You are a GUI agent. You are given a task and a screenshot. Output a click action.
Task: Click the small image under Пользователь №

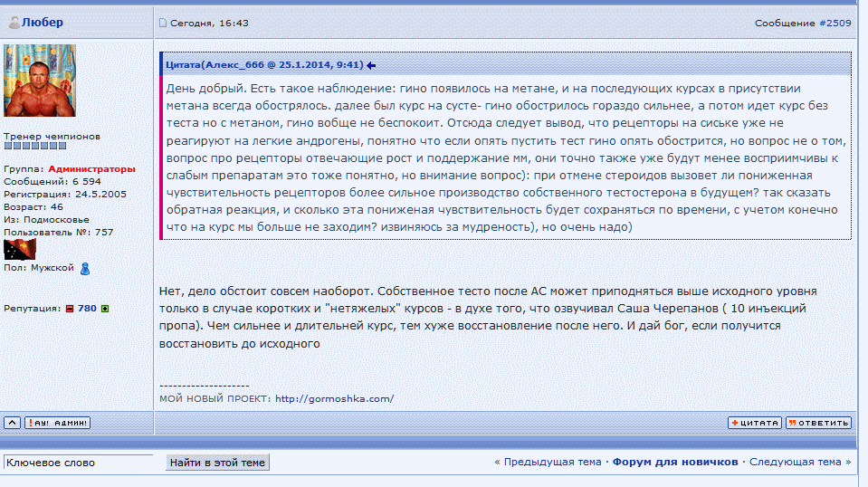click(x=20, y=250)
